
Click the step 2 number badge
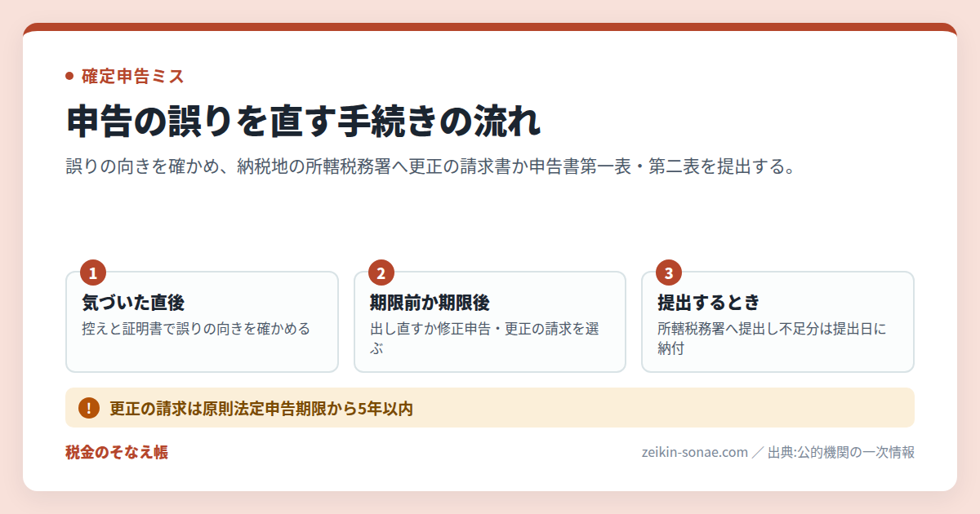[x=381, y=273]
